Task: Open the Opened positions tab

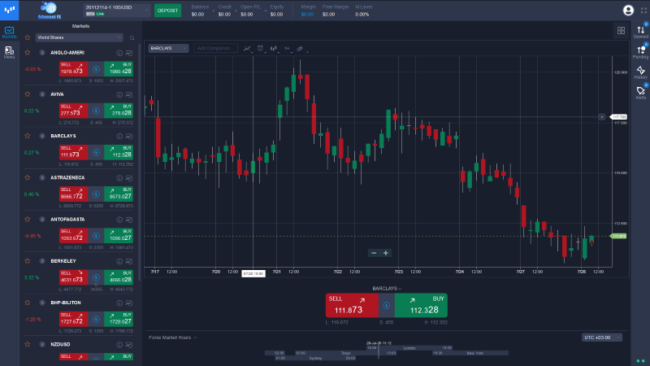Action: click(641, 32)
